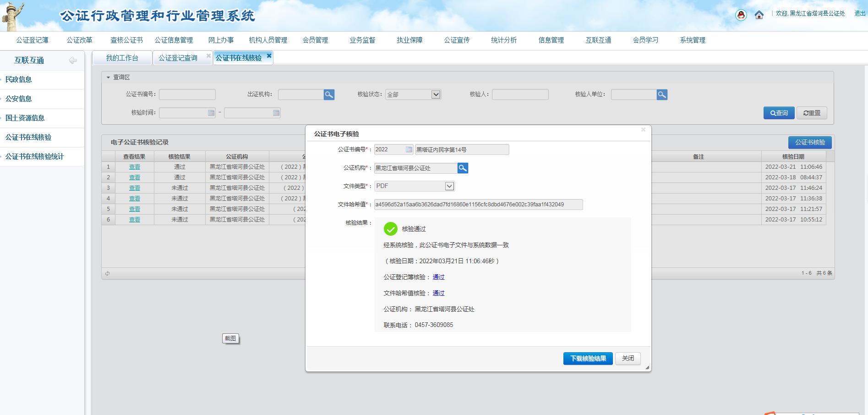Collapse sidebar with left arrow icon
Screen dimensions: 868x415
point(73,60)
